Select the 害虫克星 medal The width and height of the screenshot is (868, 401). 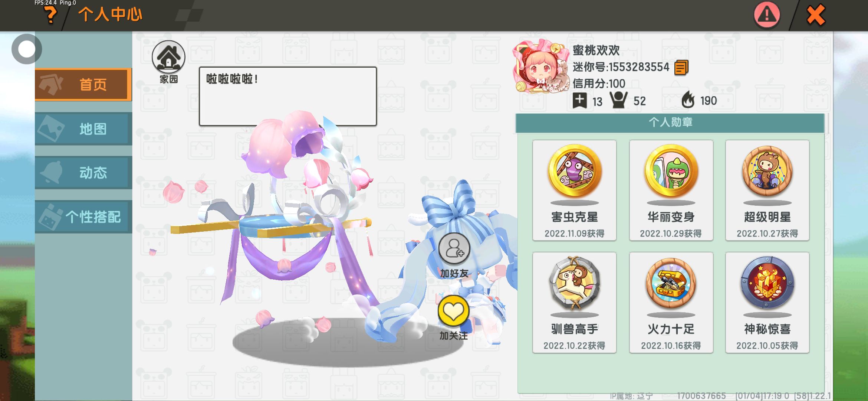point(574,190)
